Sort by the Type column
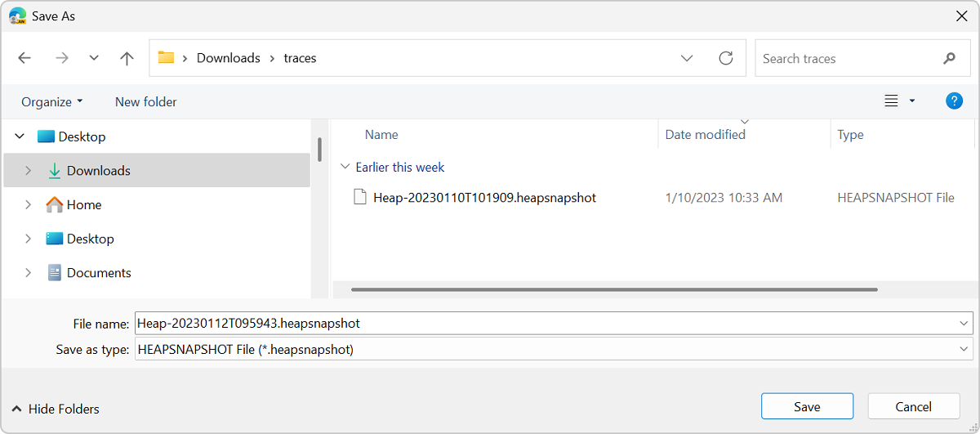This screenshot has height=434, width=980. click(x=850, y=135)
